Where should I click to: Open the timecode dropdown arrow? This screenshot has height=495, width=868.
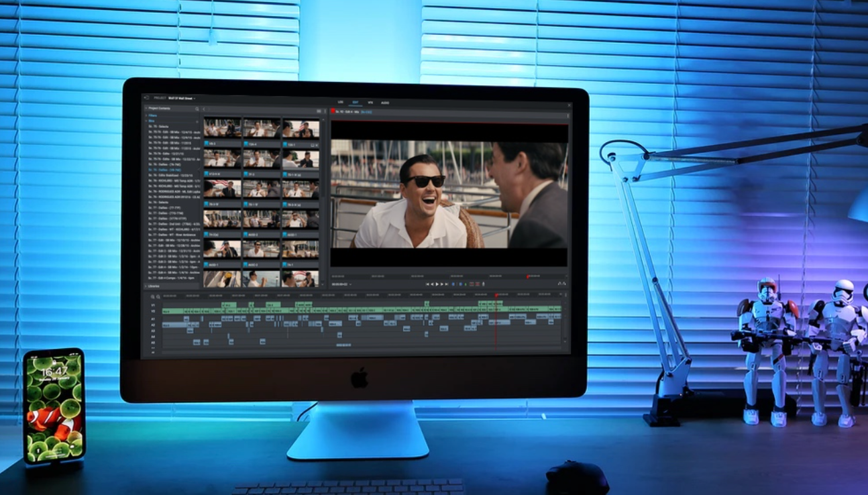[349, 284]
